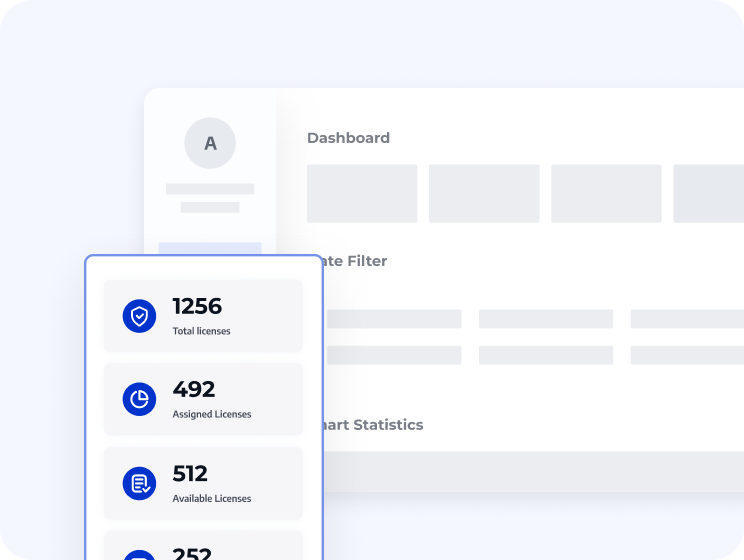Click the pie chart icon for Assigned Licenses
The height and width of the screenshot is (560, 744).
click(x=139, y=399)
